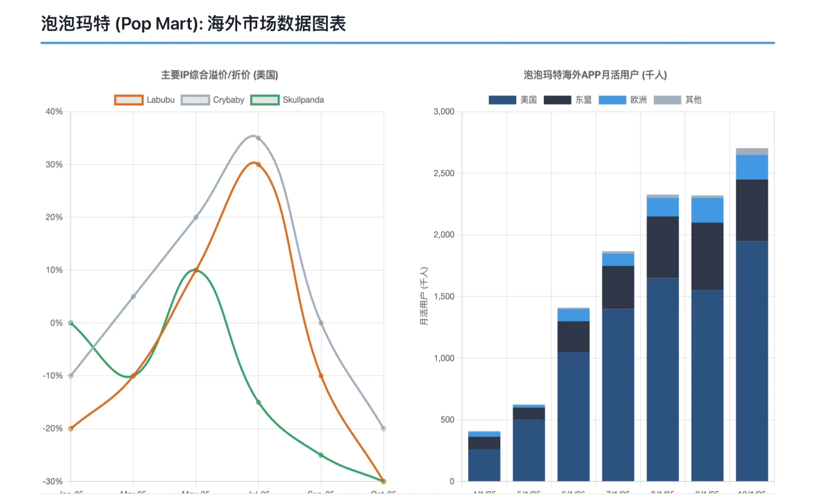This screenshot has height=504, width=816.
Task: Click the 美国 segment of the fourth bar
Action: [618, 395]
